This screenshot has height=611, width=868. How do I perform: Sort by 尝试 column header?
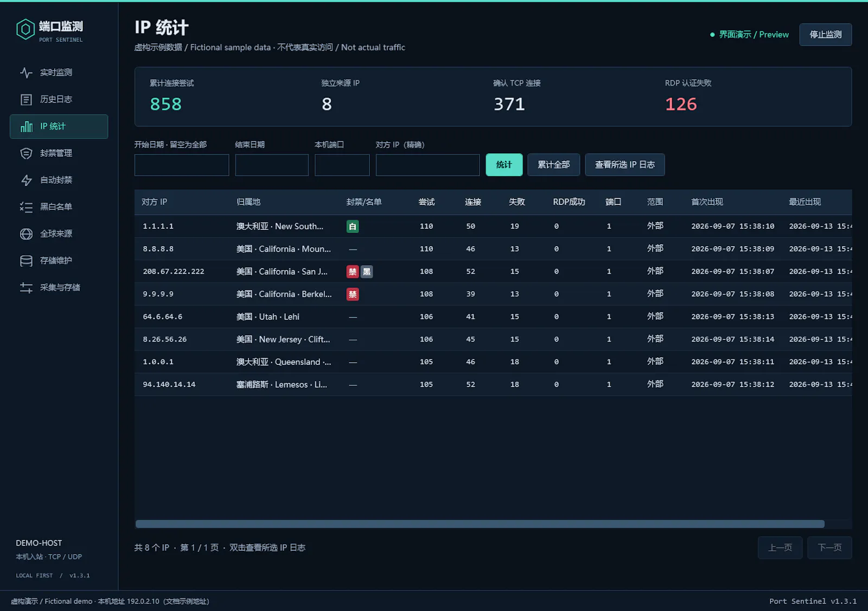coord(426,202)
